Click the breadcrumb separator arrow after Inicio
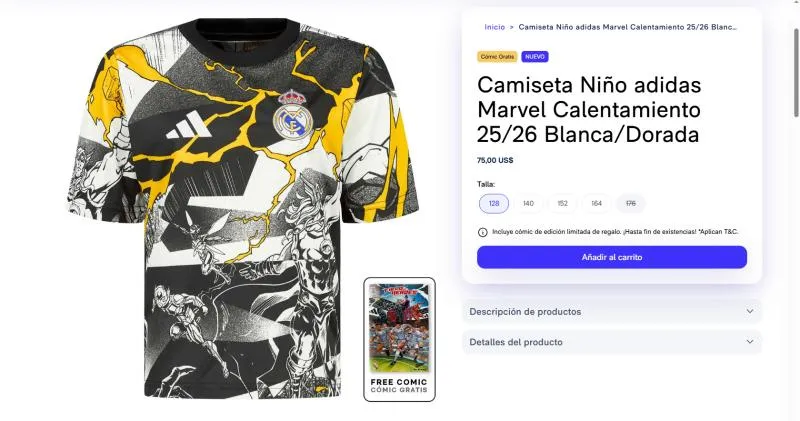 (x=512, y=27)
